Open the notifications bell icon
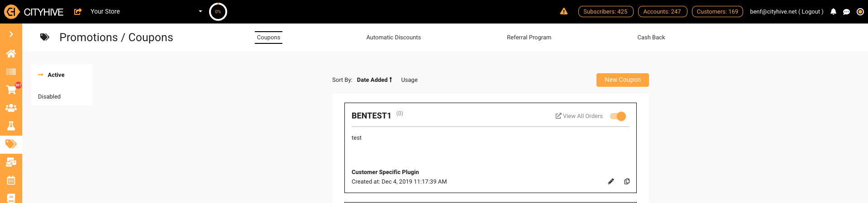Screen dimensions: 868x203 coord(833,12)
